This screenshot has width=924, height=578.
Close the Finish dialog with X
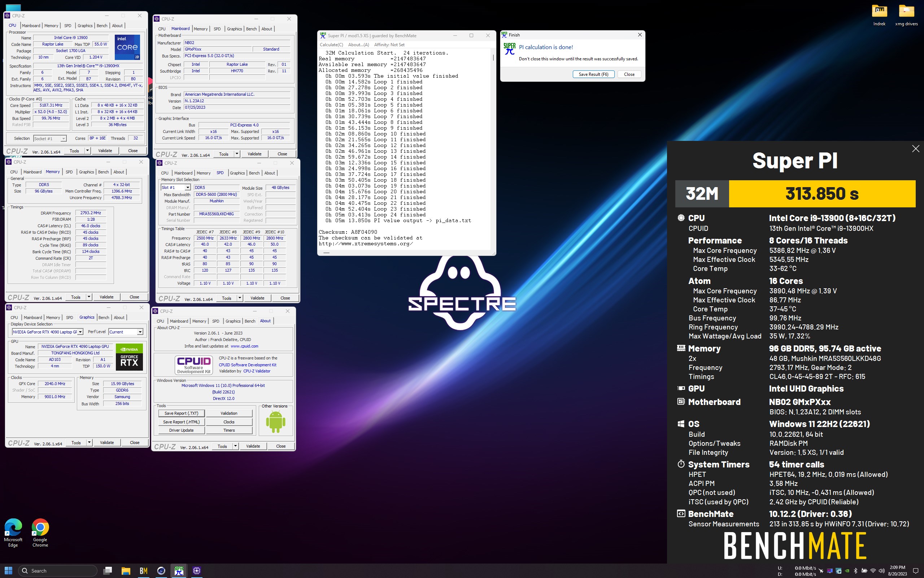pos(640,35)
